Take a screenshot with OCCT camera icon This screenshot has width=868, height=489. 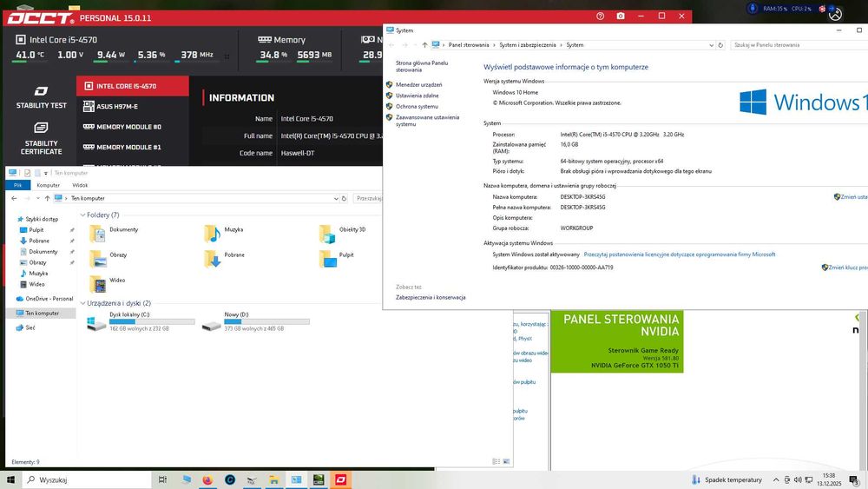(621, 16)
